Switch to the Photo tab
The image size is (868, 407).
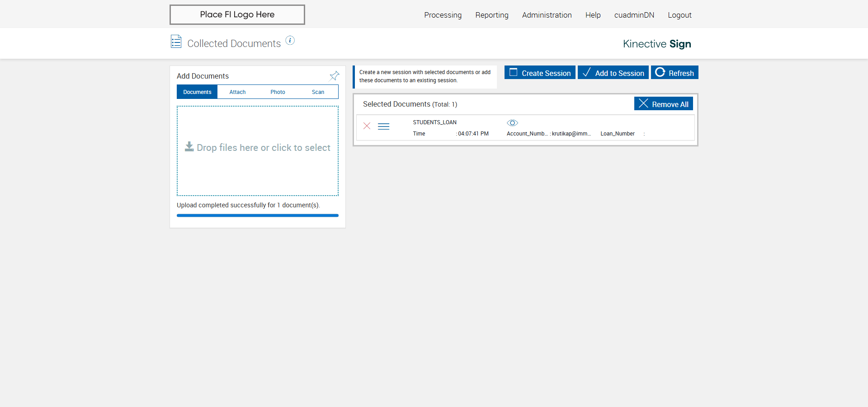coord(278,92)
